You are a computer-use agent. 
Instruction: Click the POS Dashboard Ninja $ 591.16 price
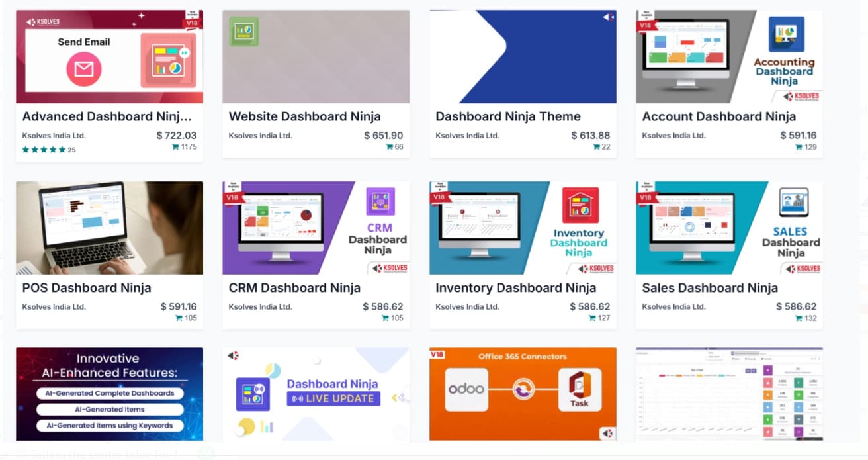179,307
